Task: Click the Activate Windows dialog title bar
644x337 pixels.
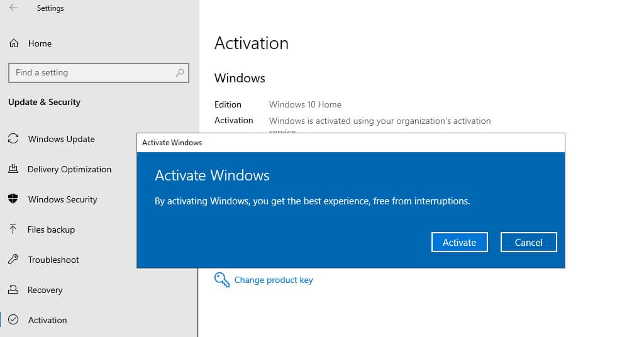Action: tap(351, 143)
